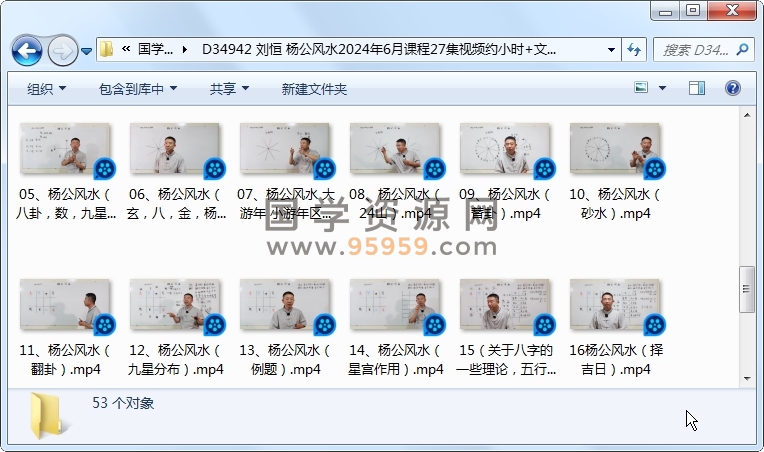Image resolution: width=764 pixels, height=452 pixels.
Task: Click the Forward navigation arrow button
Action: 62,49
